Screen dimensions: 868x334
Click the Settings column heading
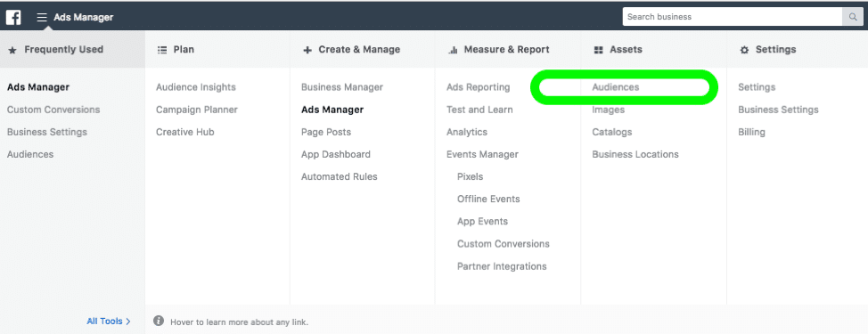pos(775,49)
